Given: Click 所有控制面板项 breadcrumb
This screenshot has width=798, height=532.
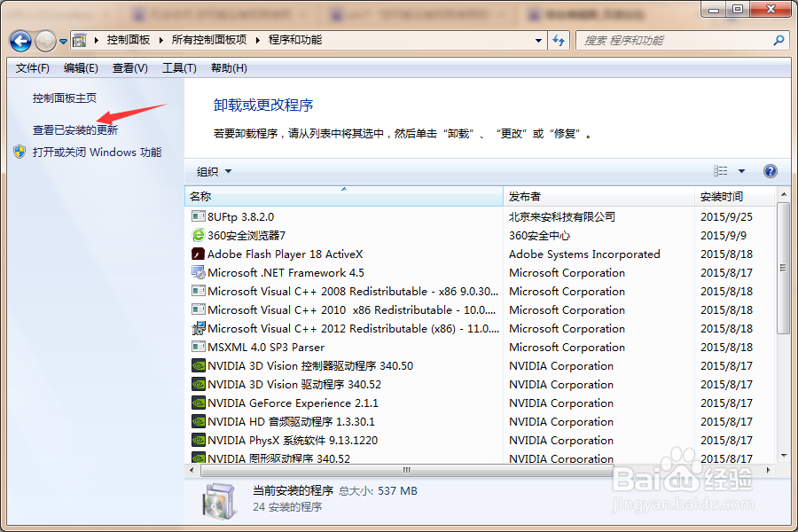Looking at the screenshot, I should pyautogui.click(x=209, y=40).
